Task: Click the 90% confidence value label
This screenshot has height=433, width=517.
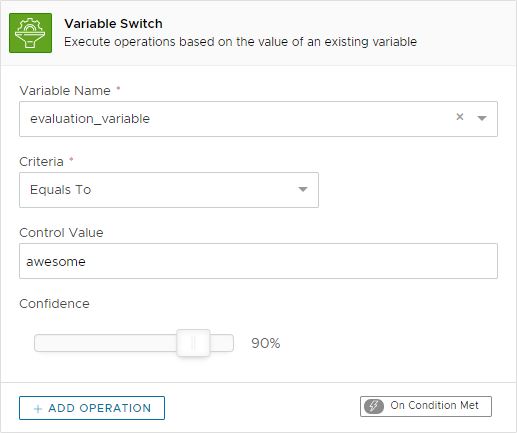Action: point(266,343)
